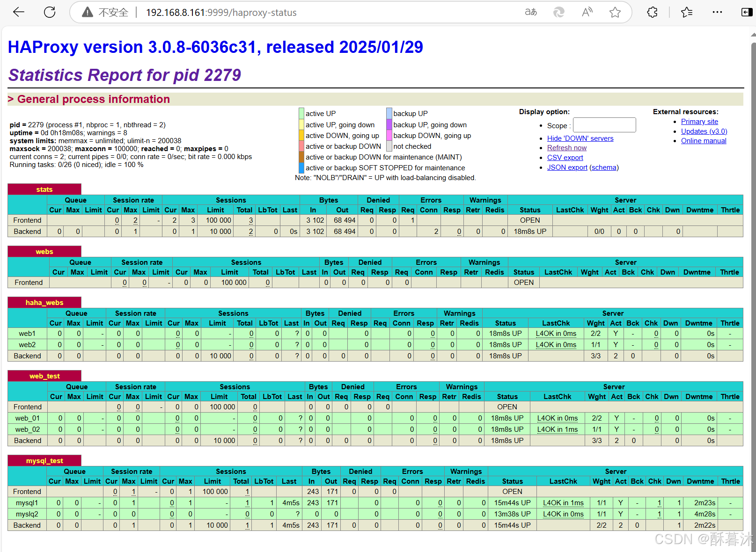
Task: Click the backup UP legend color swatch
Action: tap(389, 113)
